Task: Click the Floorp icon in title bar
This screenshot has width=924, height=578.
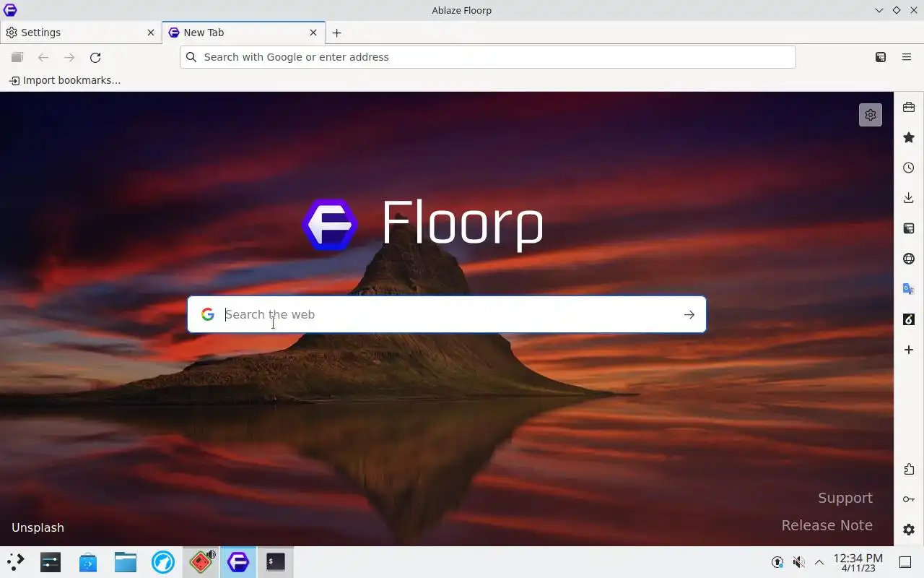Action: tap(10, 10)
